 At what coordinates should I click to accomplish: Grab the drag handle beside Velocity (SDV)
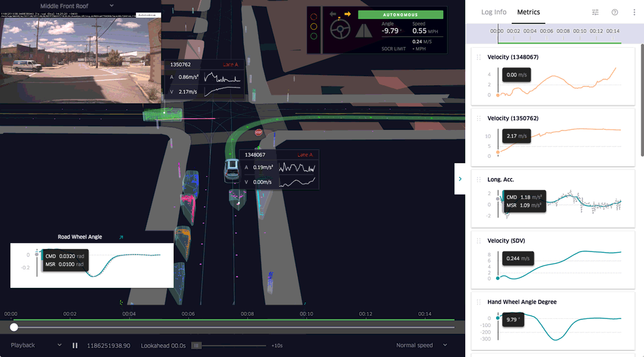[x=478, y=240]
